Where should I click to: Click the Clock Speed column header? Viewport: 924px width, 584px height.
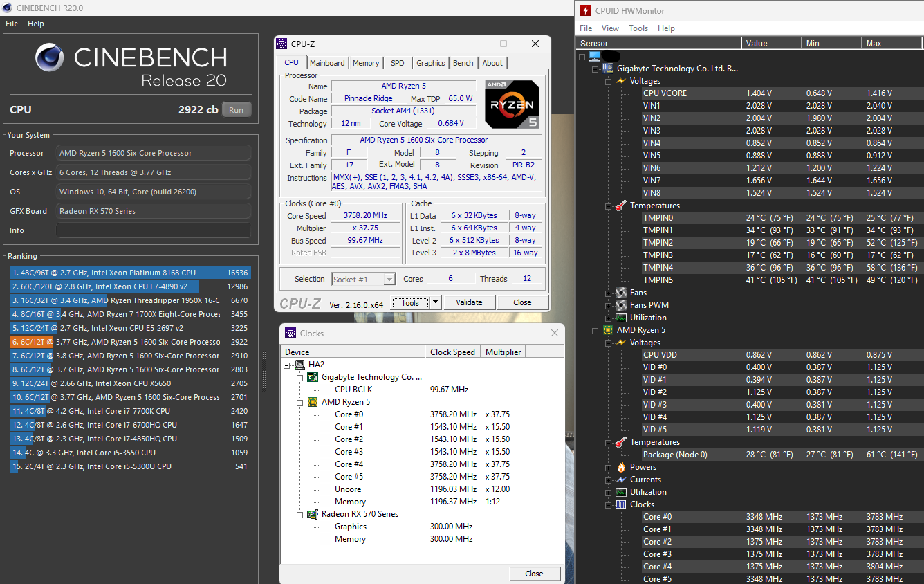[x=453, y=352]
